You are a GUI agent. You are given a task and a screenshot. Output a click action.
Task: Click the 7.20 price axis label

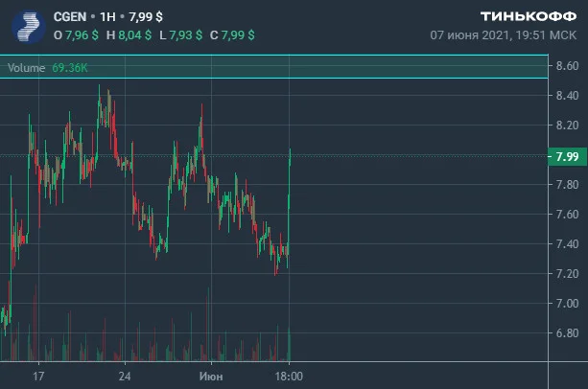pos(567,274)
